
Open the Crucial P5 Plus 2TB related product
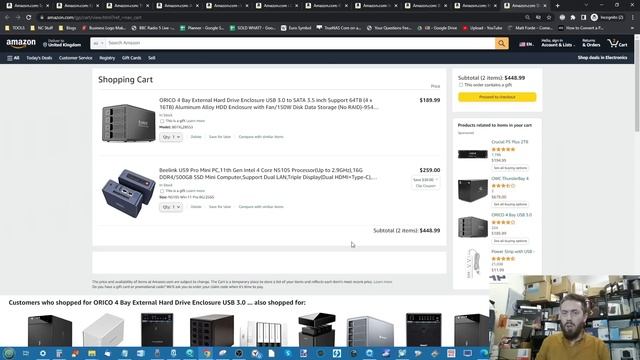pyautogui.click(x=510, y=142)
